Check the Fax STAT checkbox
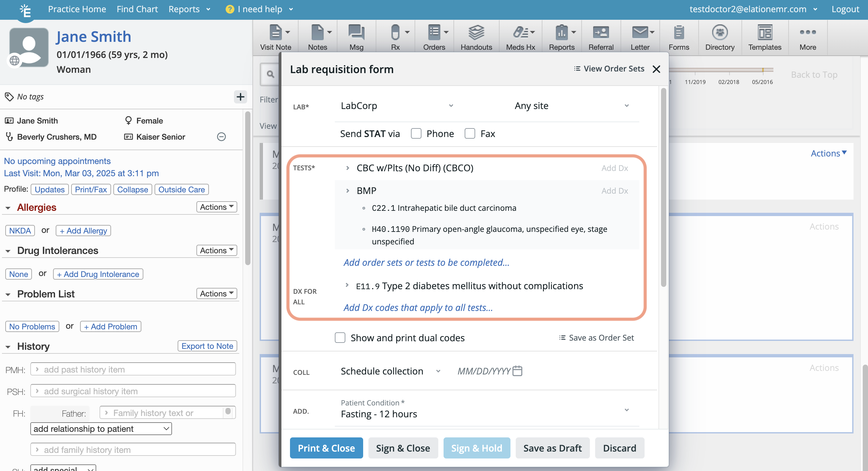Viewport: 868px width, 471px height. (469, 134)
